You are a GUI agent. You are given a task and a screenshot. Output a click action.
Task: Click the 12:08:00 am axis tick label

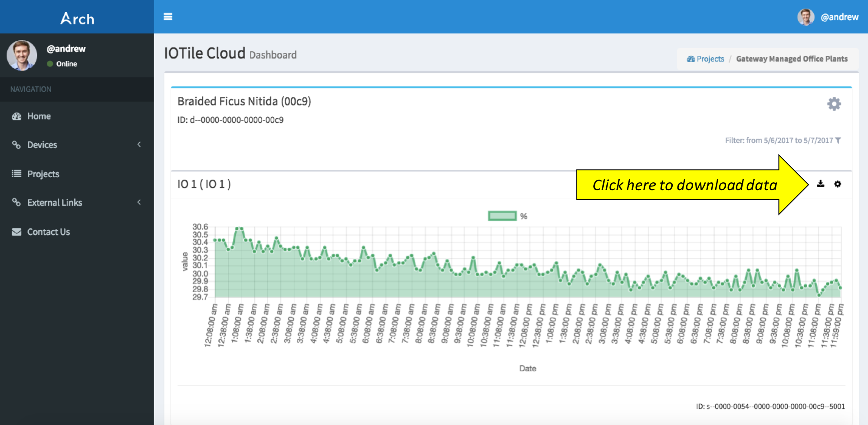coord(211,326)
